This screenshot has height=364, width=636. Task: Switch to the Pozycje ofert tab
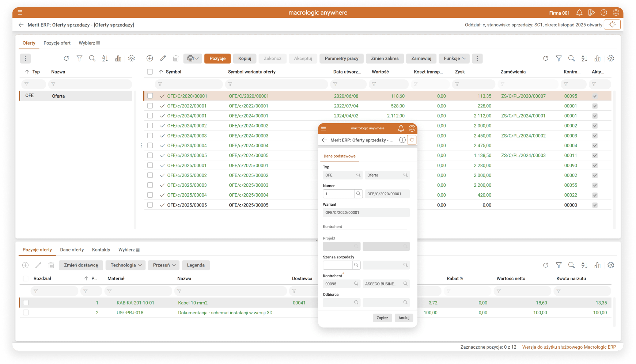(57, 43)
